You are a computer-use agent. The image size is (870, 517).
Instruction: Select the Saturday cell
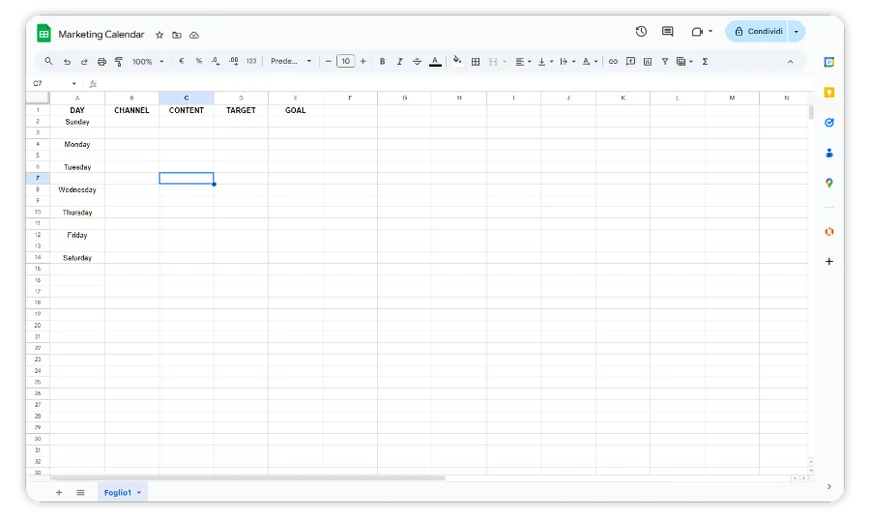pos(77,258)
